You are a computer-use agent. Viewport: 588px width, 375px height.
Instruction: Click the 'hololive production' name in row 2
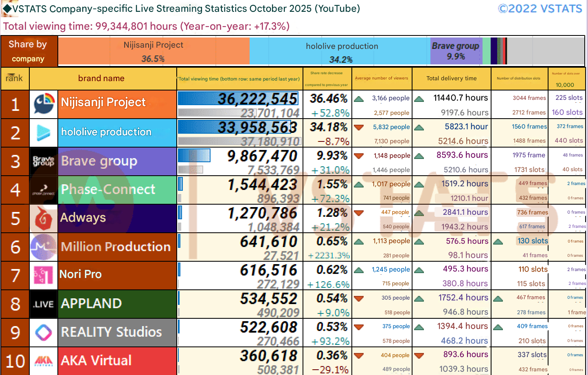106,132
